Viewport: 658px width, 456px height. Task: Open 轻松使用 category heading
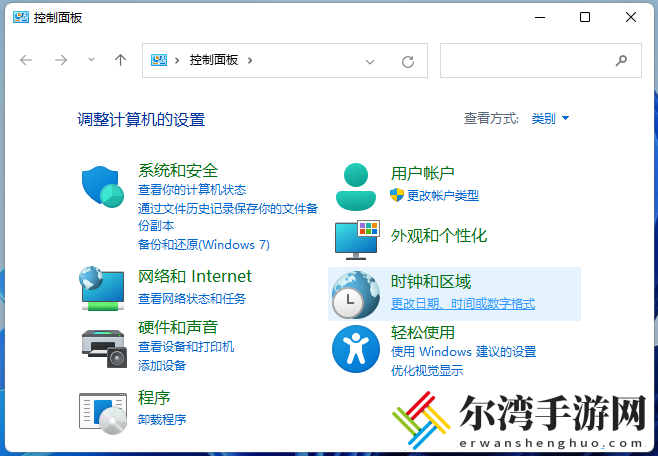(423, 333)
